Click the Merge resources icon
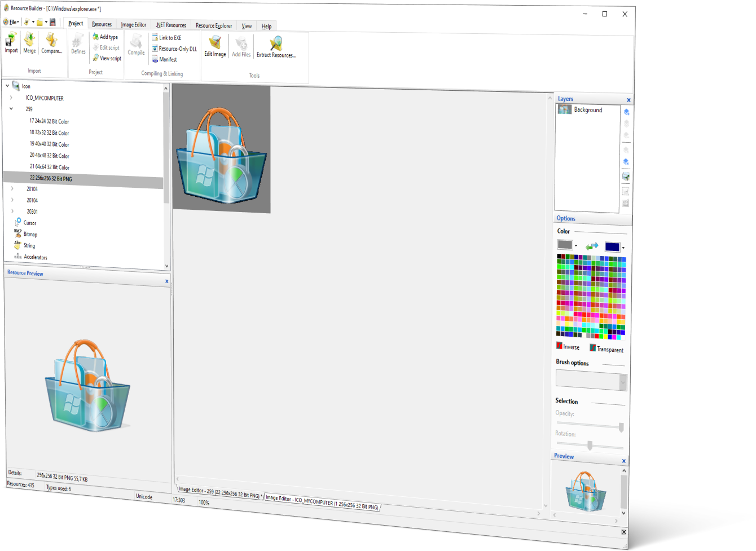This screenshot has height=551, width=756. pos(29,40)
